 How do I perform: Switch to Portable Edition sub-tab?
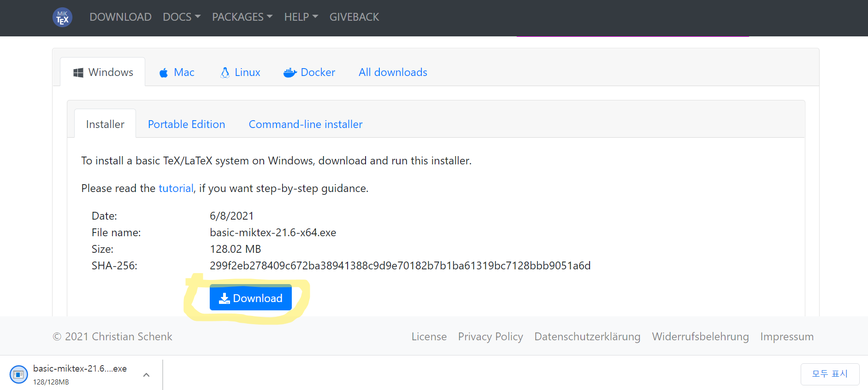[186, 124]
